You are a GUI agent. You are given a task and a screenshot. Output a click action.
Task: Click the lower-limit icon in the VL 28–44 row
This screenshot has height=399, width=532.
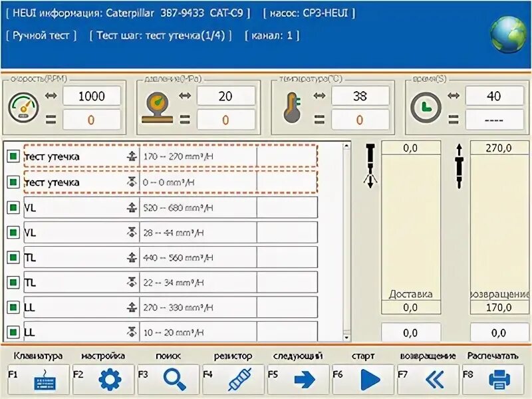(x=132, y=232)
